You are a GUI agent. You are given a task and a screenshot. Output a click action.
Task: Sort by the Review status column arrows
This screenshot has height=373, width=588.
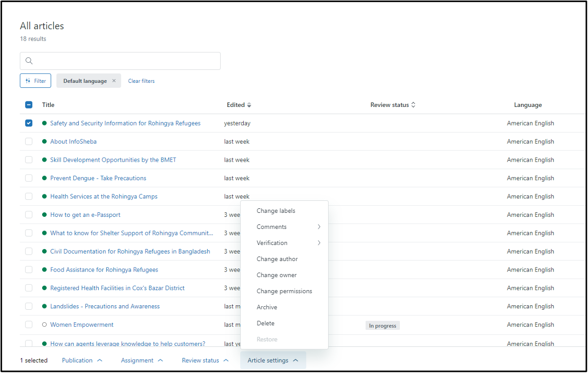coord(413,105)
